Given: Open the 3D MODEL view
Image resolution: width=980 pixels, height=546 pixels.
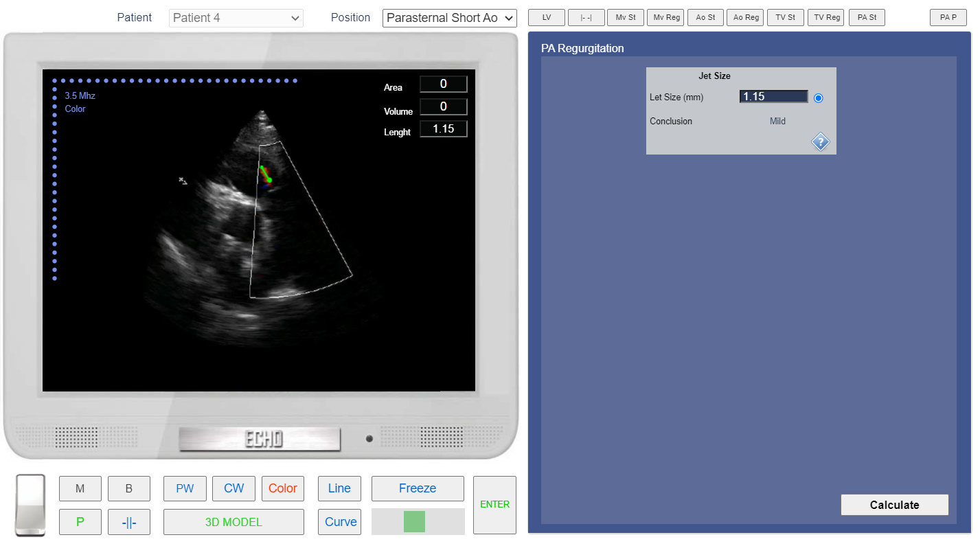Looking at the screenshot, I should point(233,522).
